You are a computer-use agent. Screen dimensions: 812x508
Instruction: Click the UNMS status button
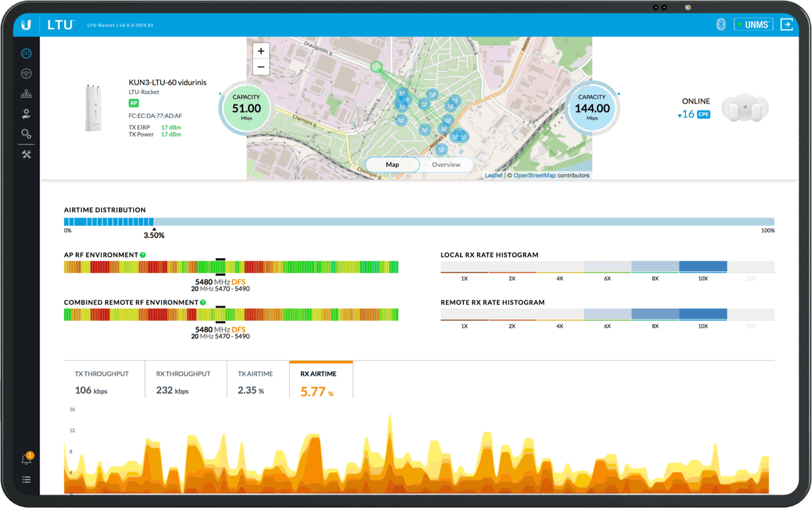click(x=753, y=24)
